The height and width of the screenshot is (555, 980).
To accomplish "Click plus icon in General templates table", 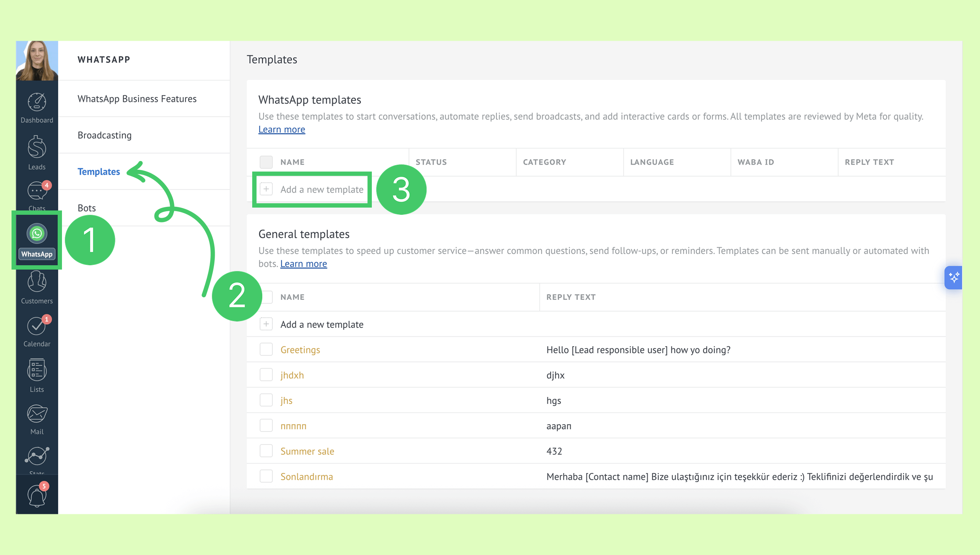I will [x=266, y=324].
